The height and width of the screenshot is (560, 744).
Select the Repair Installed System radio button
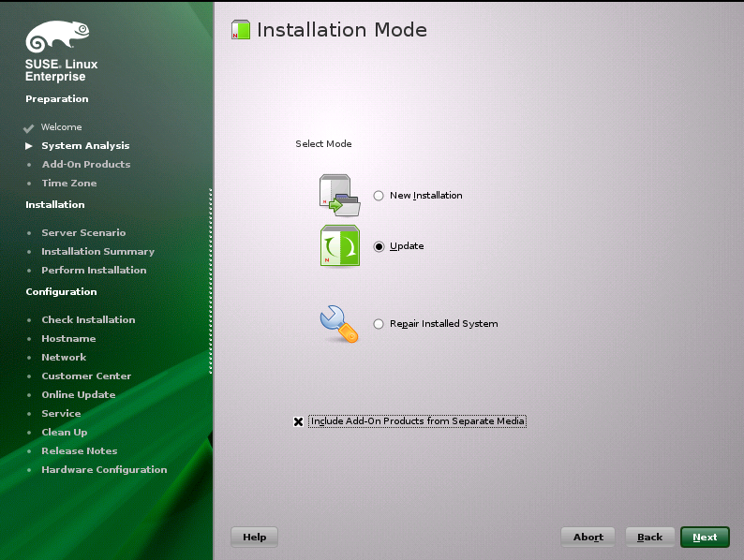379,324
